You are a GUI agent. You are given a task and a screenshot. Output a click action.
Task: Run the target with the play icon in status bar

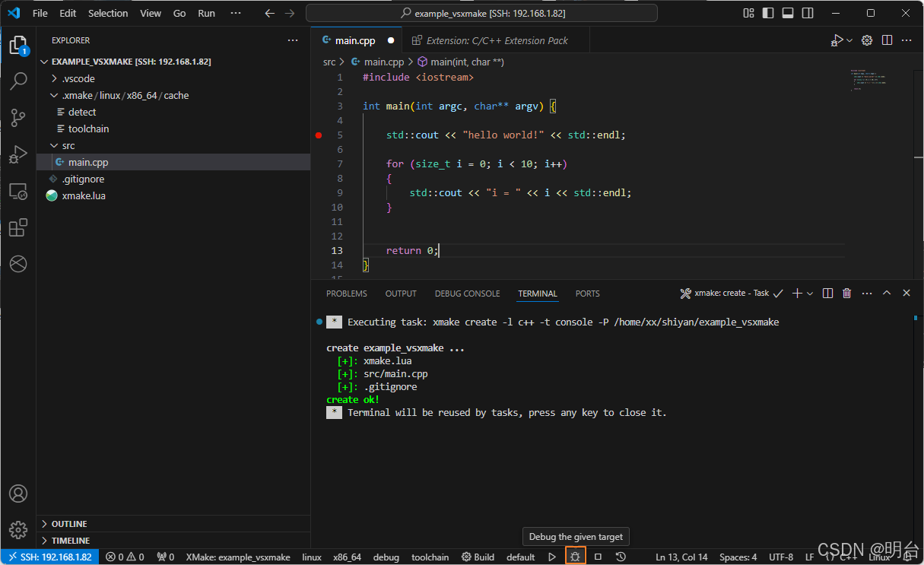pos(552,557)
